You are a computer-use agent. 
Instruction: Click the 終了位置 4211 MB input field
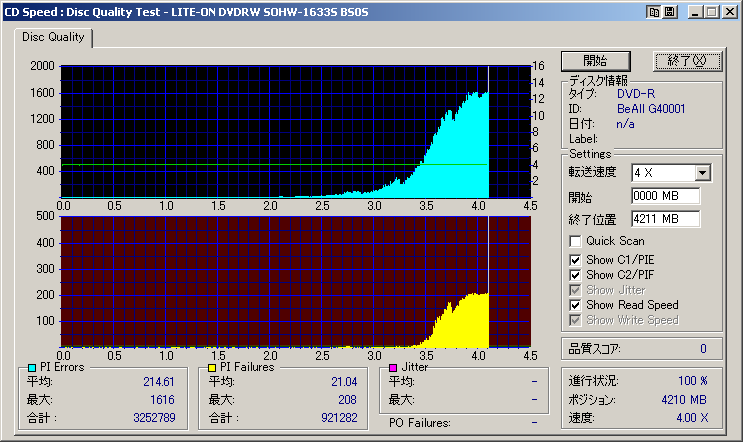(665, 219)
